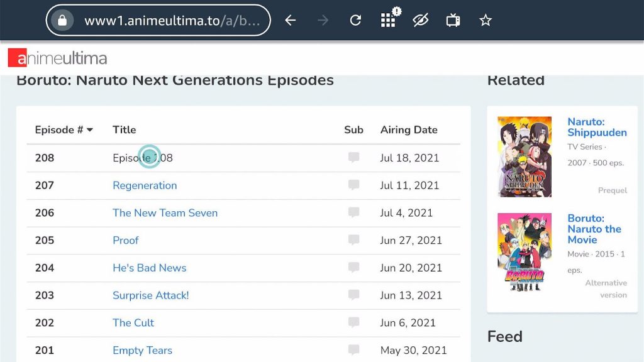Click sub bubble icon for episode 201
644x362 pixels.
click(x=353, y=349)
